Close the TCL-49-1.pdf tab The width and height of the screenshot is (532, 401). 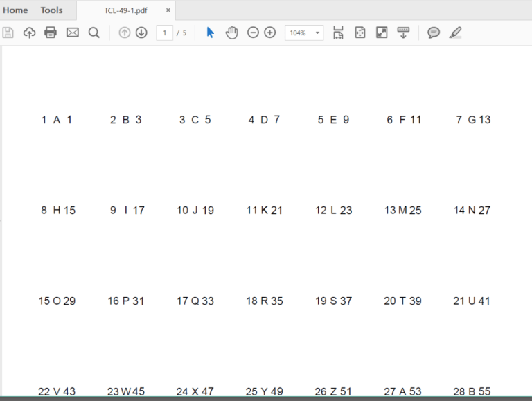pyautogui.click(x=168, y=10)
